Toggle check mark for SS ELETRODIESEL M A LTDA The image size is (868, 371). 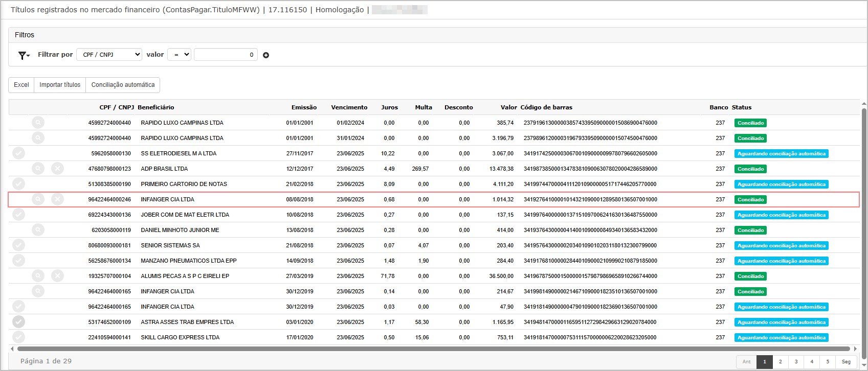point(19,153)
